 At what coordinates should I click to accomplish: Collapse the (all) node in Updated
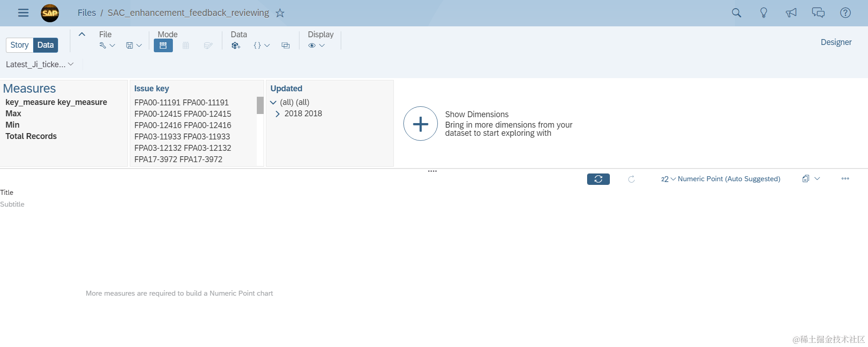coord(273,103)
